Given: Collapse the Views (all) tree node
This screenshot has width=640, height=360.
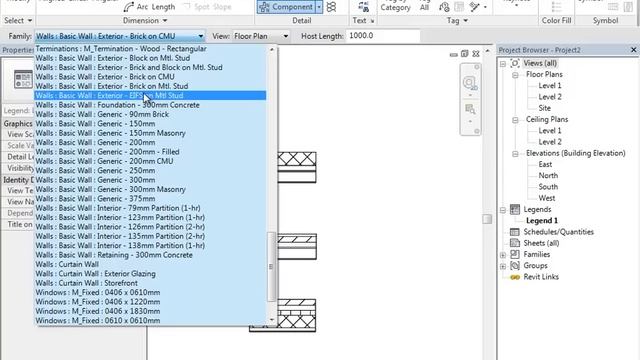Looking at the screenshot, I should click(x=503, y=64).
